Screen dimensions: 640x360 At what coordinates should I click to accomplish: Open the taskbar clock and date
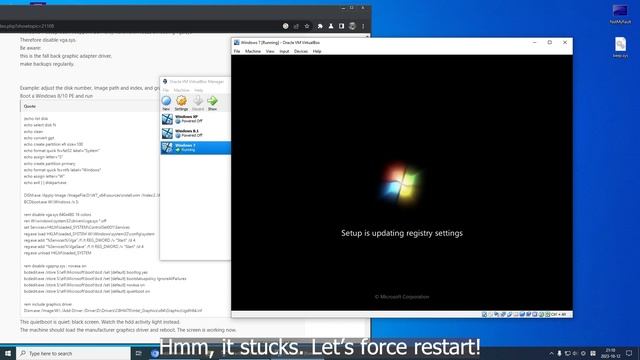coord(611,353)
